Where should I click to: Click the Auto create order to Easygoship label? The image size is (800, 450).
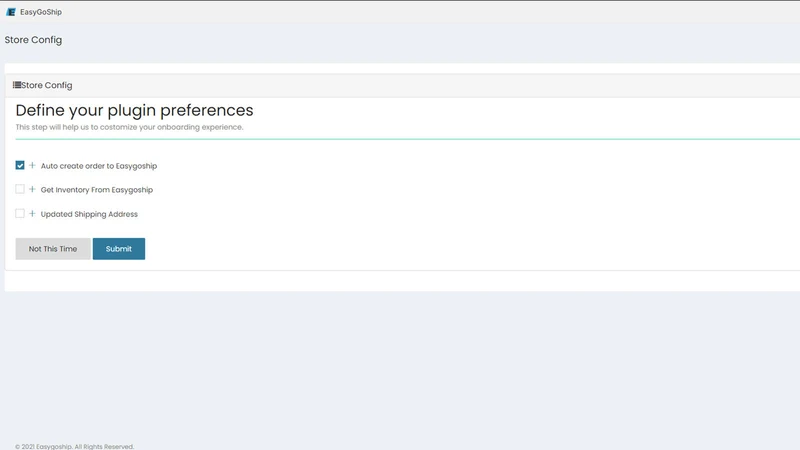point(99,166)
